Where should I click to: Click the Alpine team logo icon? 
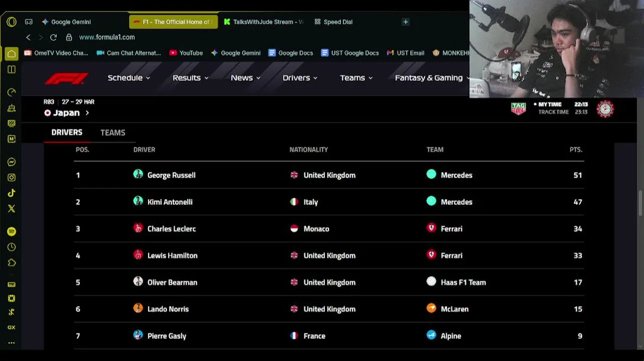(x=431, y=335)
